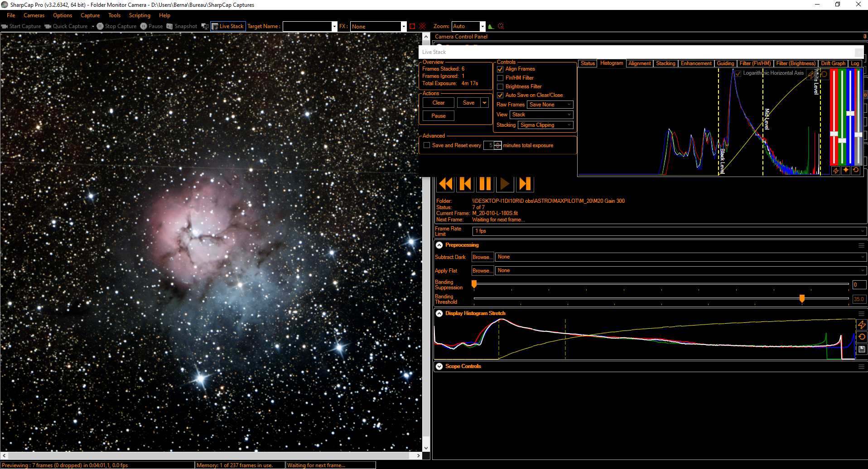Click the rewind playback button

[446, 184]
